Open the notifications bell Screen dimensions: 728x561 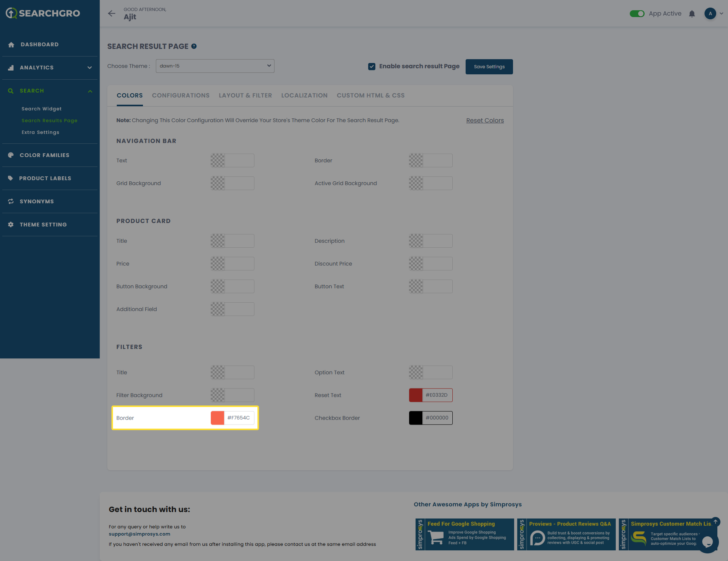click(x=692, y=14)
